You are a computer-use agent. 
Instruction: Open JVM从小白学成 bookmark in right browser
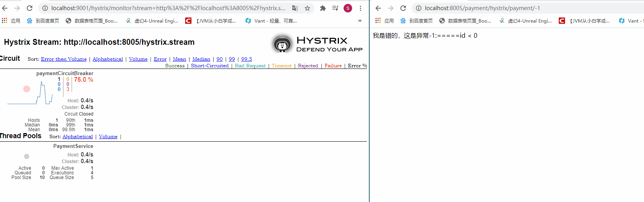584,21
